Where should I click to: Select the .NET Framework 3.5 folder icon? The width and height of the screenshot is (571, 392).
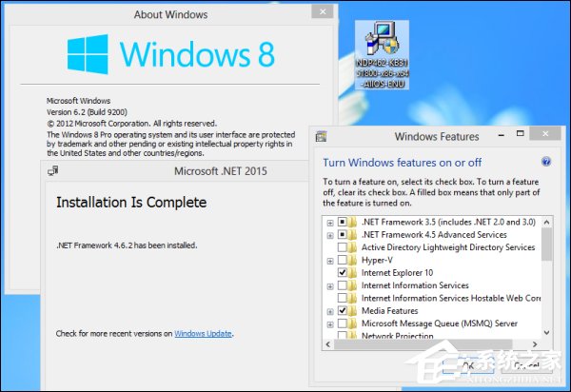pyautogui.click(x=354, y=223)
